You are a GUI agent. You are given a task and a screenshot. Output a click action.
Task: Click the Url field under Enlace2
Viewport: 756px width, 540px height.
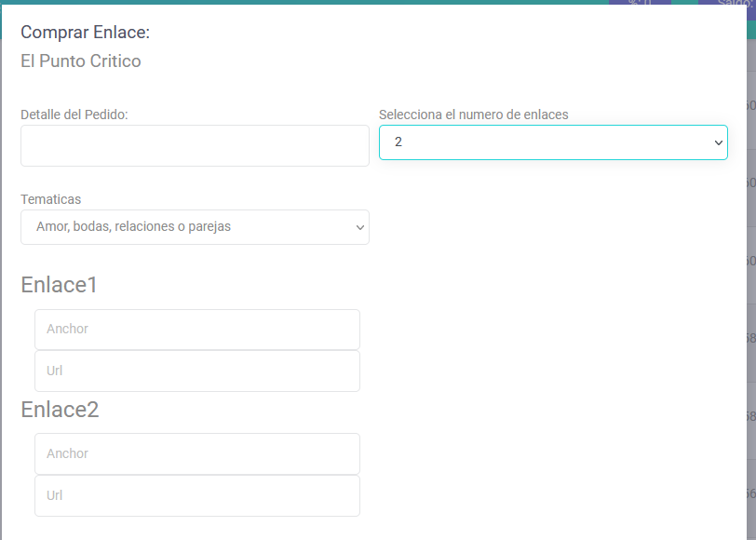pyautogui.click(x=196, y=495)
